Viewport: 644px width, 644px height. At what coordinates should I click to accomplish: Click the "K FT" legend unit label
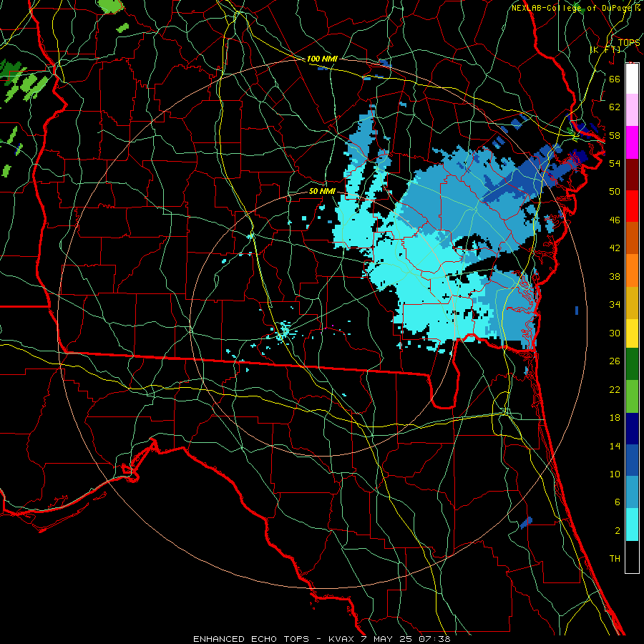click(x=605, y=49)
